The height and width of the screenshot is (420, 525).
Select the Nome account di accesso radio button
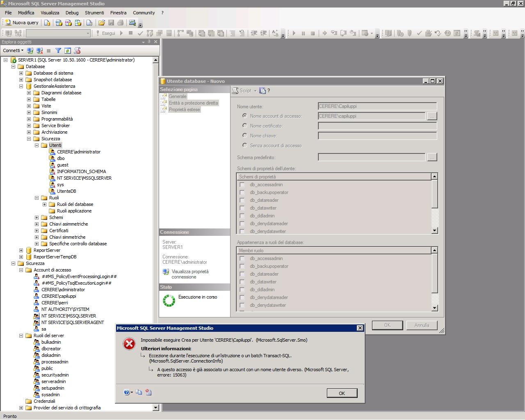(245, 116)
